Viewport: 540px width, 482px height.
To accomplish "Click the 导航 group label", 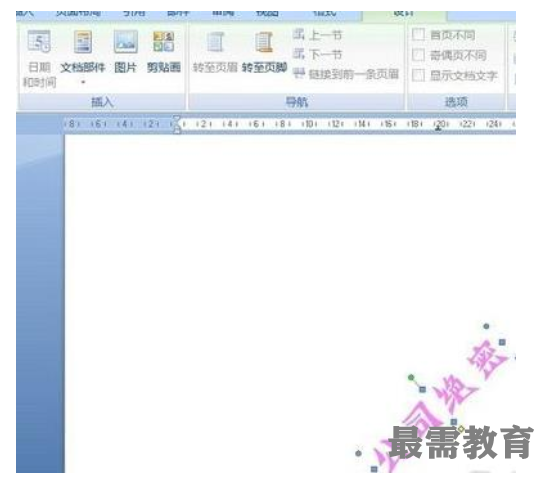I will click(297, 102).
